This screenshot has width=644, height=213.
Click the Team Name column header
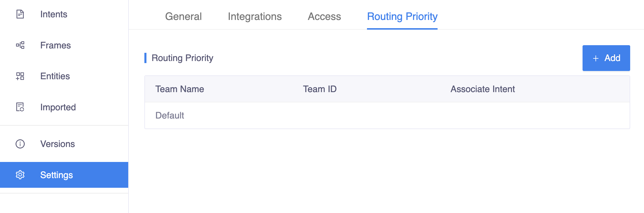[x=180, y=89]
